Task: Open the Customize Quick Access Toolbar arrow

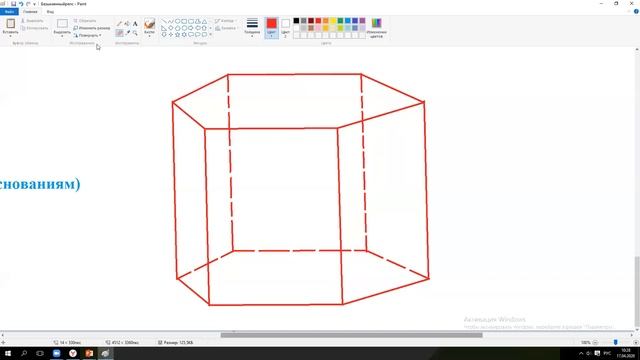Action: tap(35, 4)
